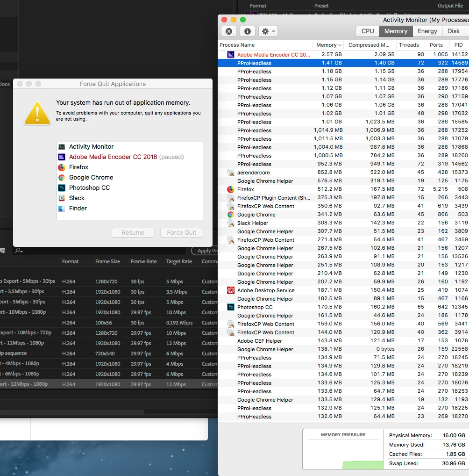Select Adobe CEF Helper process row

343,341
